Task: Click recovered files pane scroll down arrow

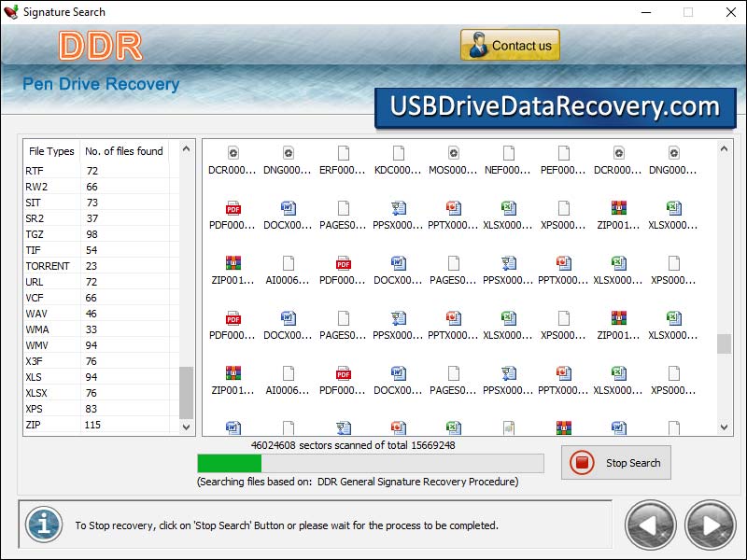Action: coord(725,427)
